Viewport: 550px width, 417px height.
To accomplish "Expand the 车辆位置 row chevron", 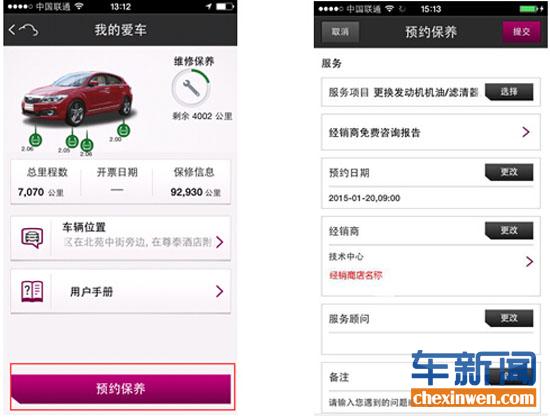I will (x=220, y=242).
